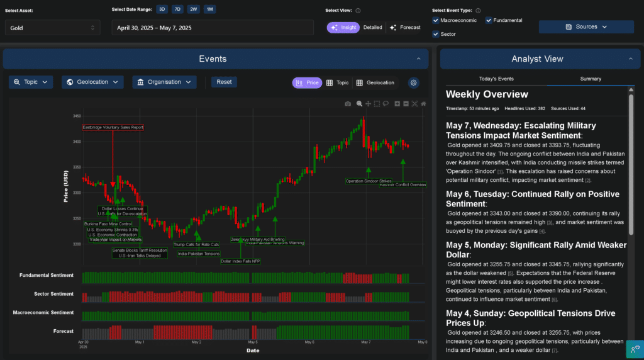The width and height of the screenshot is (644, 360).
Task: Click the scroll-up arrow in Analyst View
Action: coord(631,89)
